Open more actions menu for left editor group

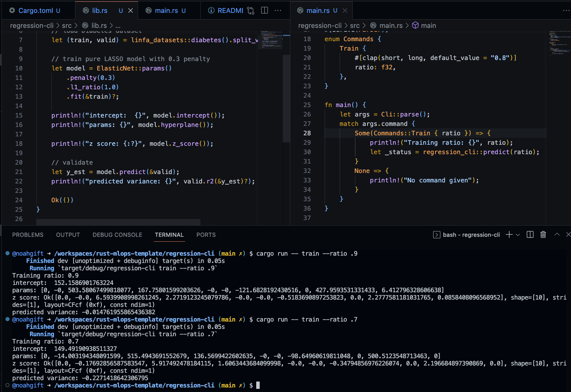click(x=278, y=10)
